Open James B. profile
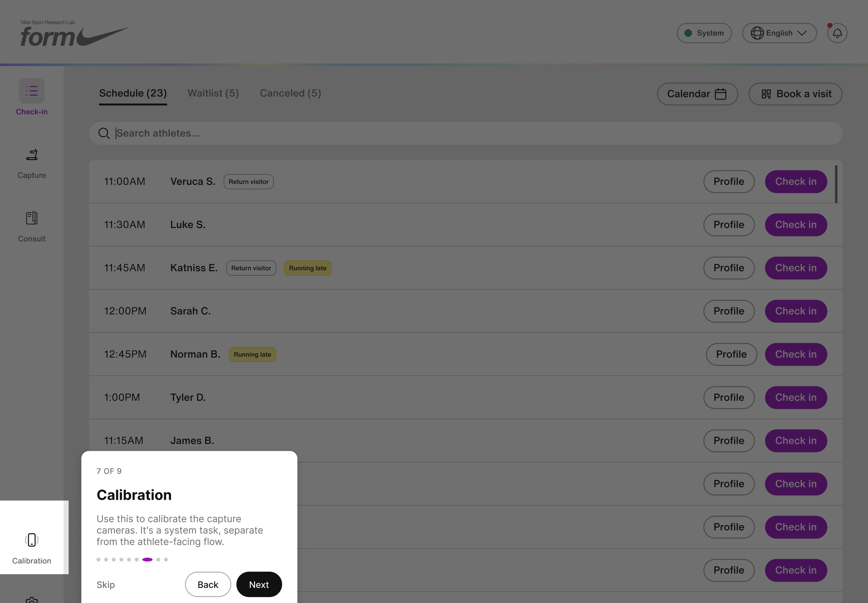The width and height of the screenshot is (868, 603). (x=729, y=441)
